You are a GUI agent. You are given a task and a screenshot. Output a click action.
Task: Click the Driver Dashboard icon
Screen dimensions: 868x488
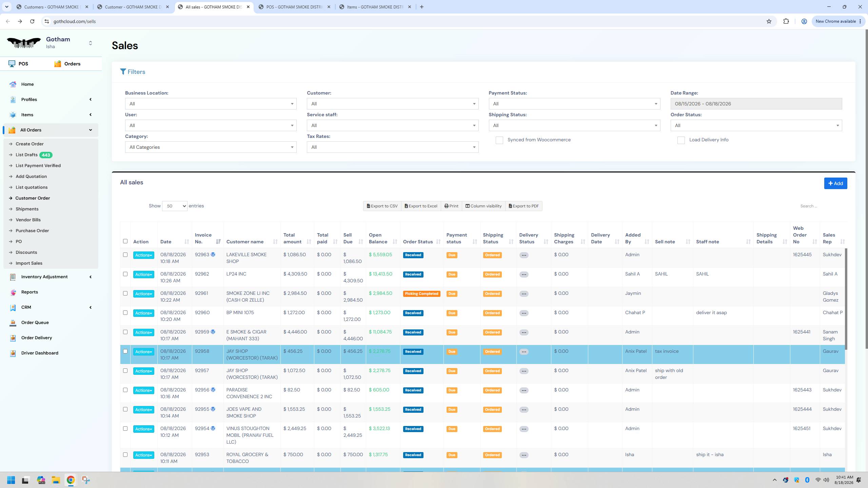pyautogui.click(x=13, y=353)
